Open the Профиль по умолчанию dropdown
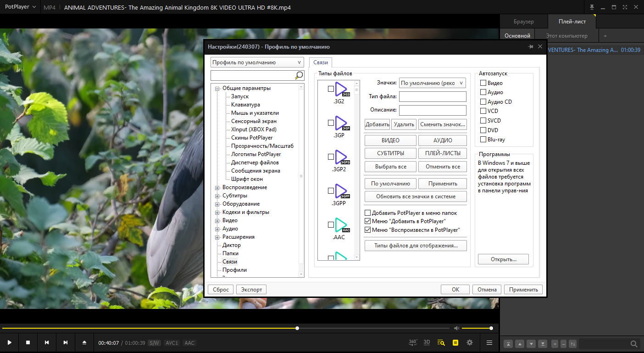This screenshot has height=353, width=644. click(257, 62)
